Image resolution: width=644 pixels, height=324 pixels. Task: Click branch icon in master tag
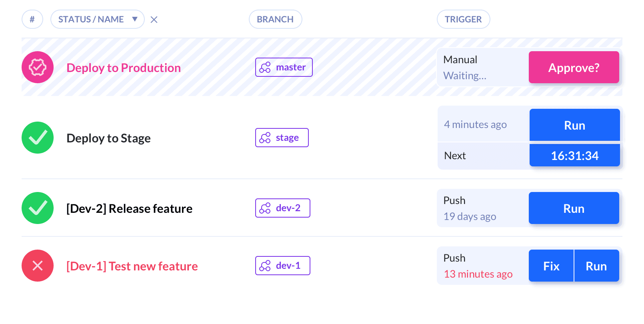265,67
